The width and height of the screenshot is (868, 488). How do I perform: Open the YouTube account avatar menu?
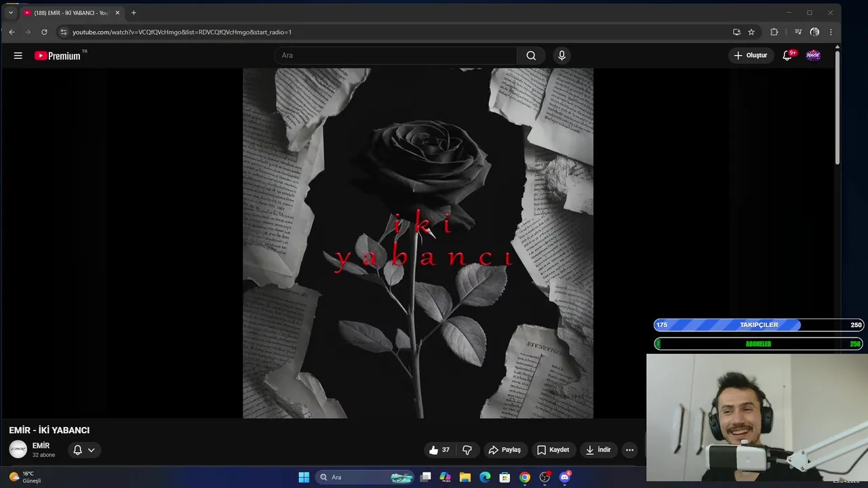tap(813, 56)
